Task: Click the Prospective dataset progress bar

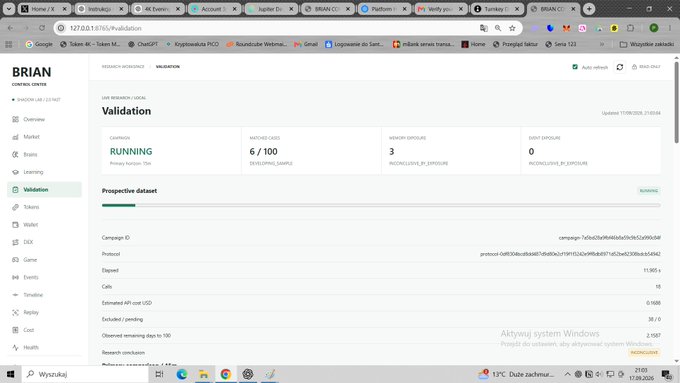Action: (381, 205)
